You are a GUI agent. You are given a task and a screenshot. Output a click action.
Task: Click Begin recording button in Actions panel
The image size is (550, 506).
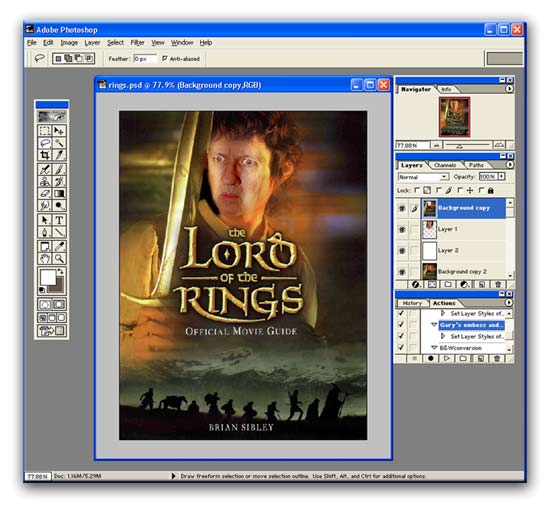(430, 358)
